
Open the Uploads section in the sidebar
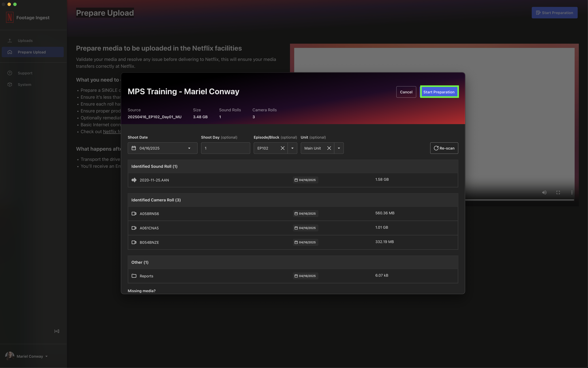(33, 41)
